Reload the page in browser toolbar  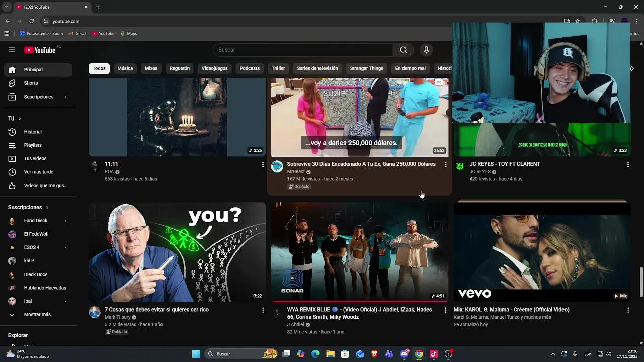point(32,21)
